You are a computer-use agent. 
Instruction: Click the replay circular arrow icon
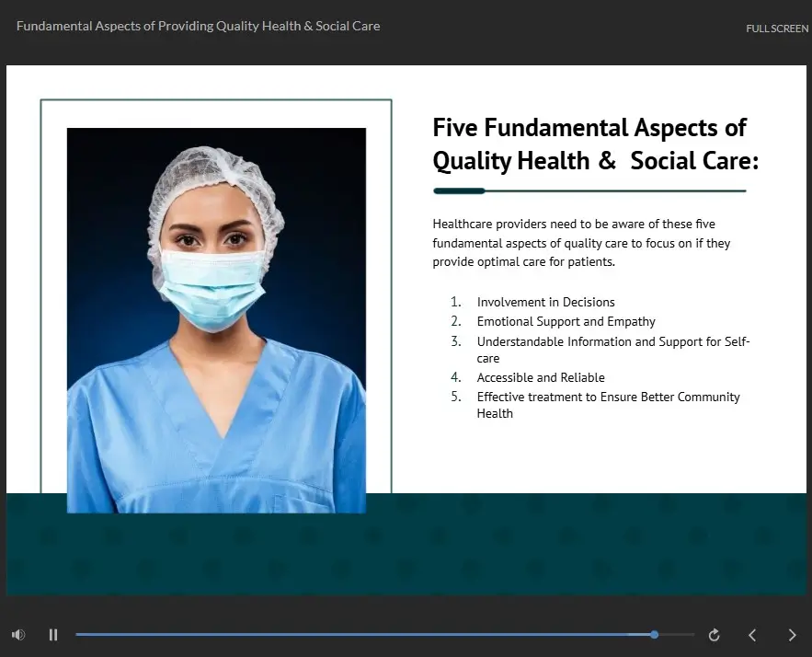[715, 635]
